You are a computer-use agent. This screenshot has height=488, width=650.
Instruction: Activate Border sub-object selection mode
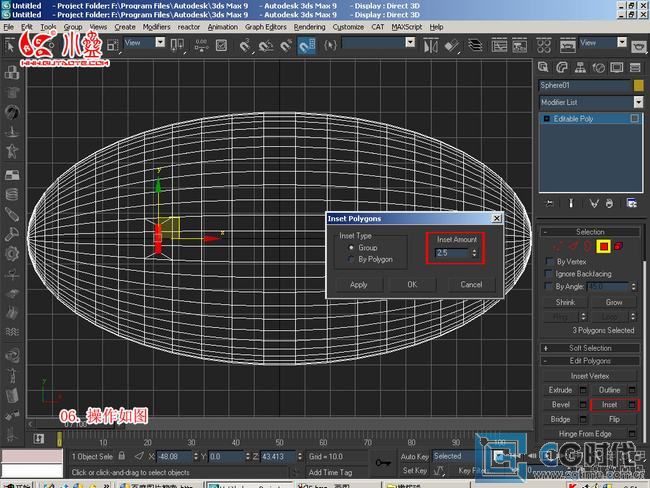(588, 247)
